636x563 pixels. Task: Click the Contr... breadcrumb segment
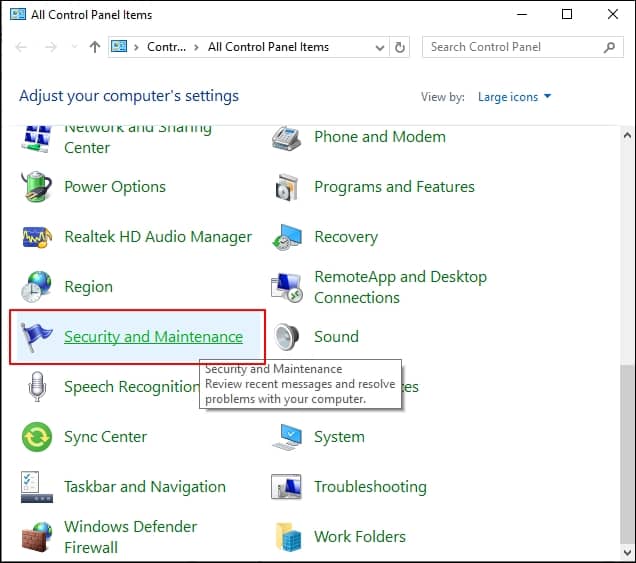pos(166,47)
